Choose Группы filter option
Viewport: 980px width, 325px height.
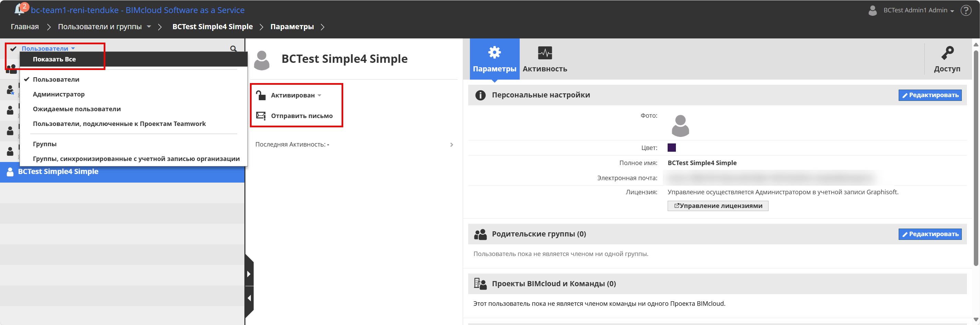click(133, 144)
